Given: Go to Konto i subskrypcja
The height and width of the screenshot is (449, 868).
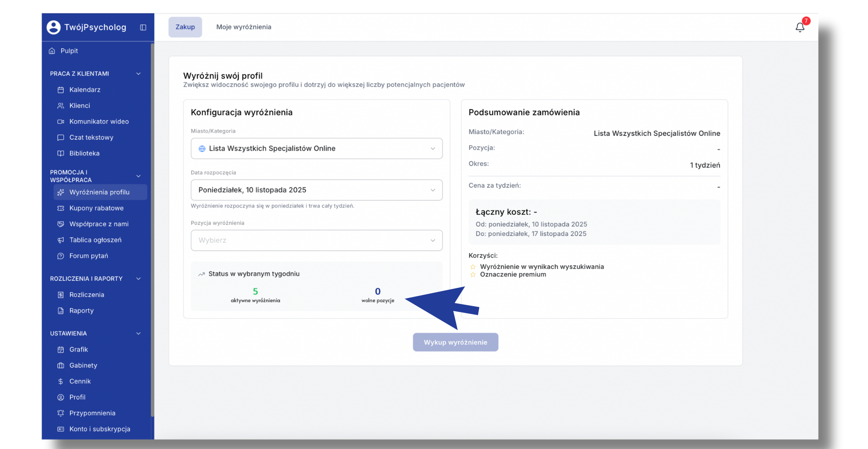Looking at the screenshot, I should pos(99,429).
